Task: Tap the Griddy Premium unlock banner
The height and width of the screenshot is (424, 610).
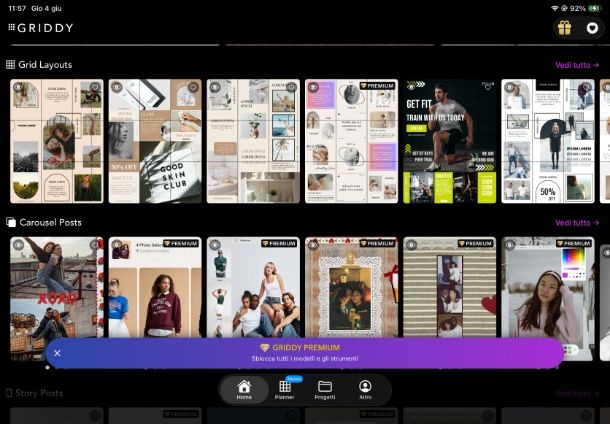Action: click(305, 353)
